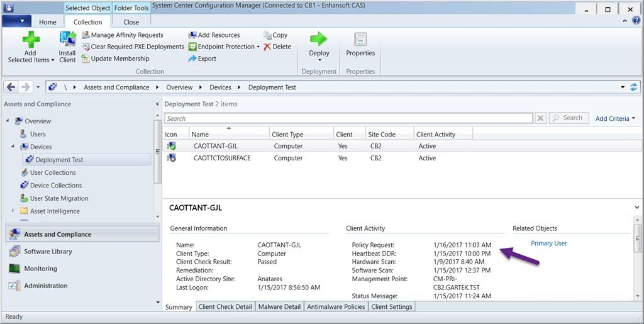Image resolution: width=644 pixels, height=324 pixels.
Task: Collapse the Overview tree node
Action: [8, 121]
